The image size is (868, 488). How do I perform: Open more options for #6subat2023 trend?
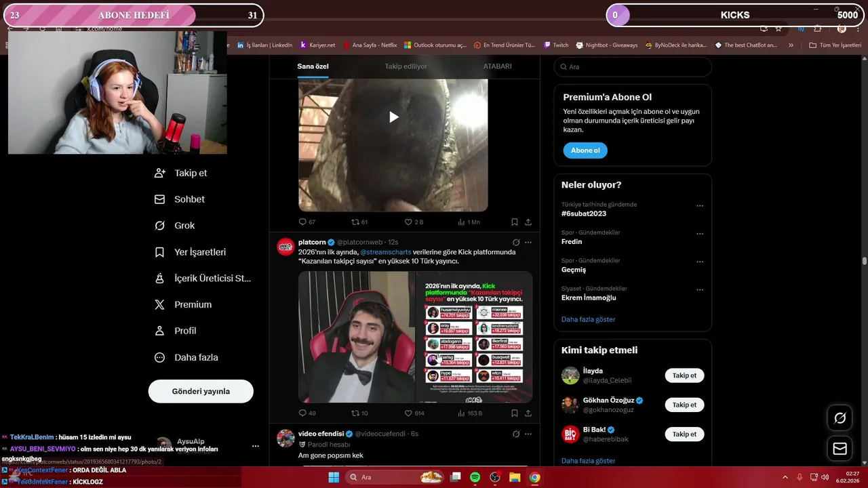coord(700,206)
